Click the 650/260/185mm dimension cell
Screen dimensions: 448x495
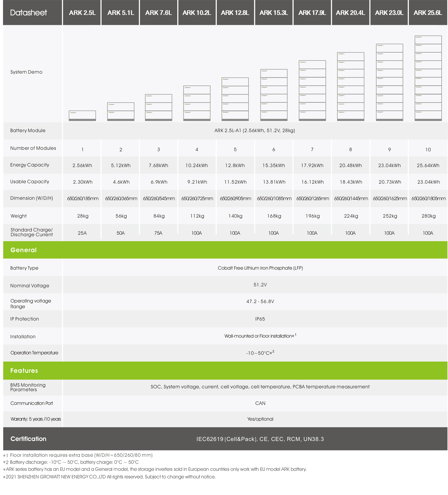pyautogui.click(x=83, y=199)
